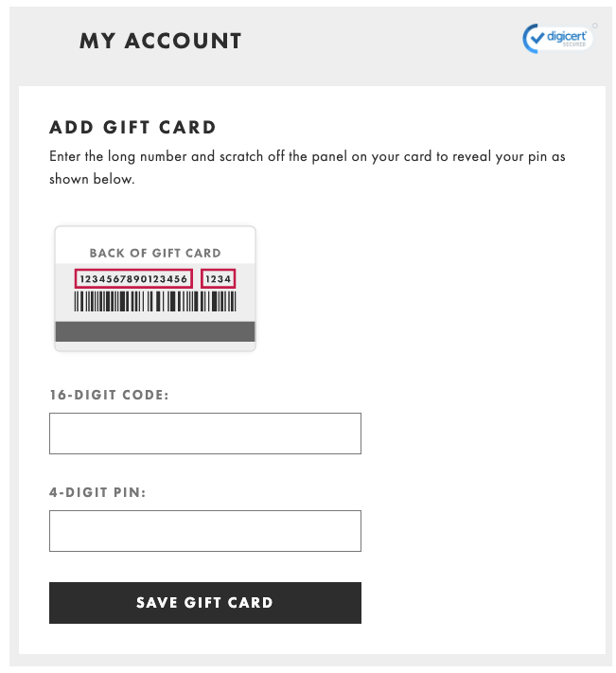Click the Back of Gift Card label

(x=155, y=253)
